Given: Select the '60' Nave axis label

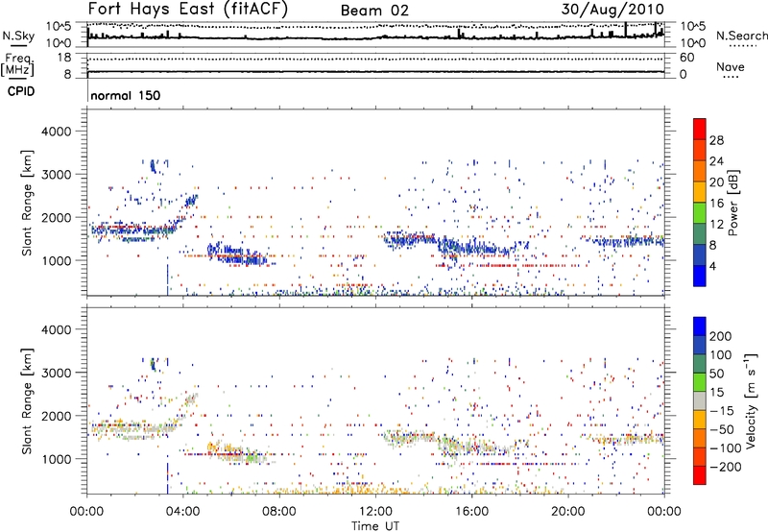Looking at the screenshot, I should [x=687, y=58].
